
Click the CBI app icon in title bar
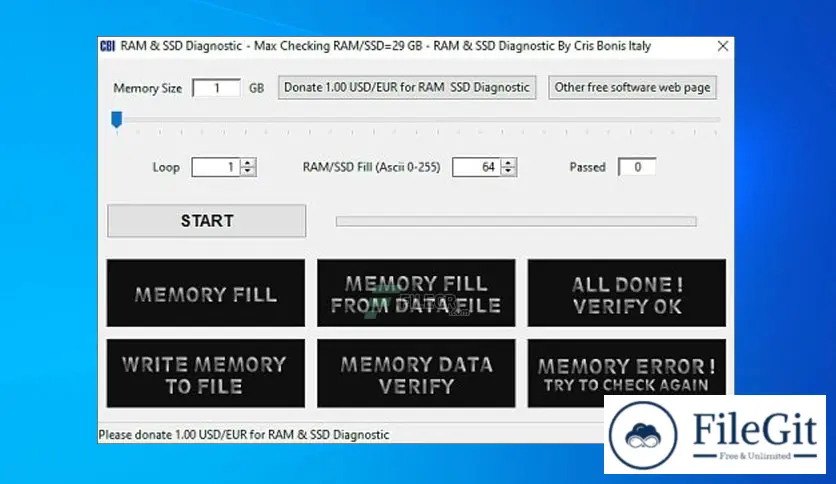[x=107, y=46]
